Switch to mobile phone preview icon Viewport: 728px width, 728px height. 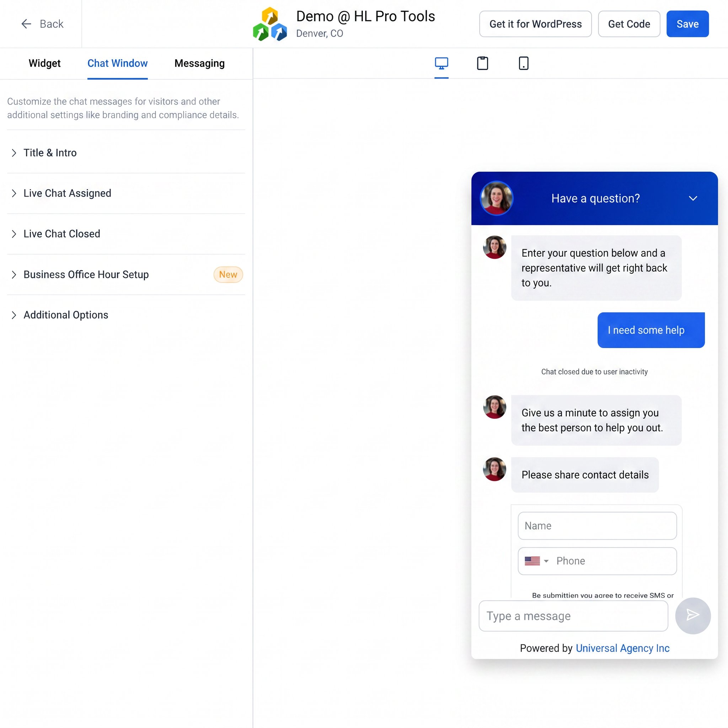tap(523, 63)
